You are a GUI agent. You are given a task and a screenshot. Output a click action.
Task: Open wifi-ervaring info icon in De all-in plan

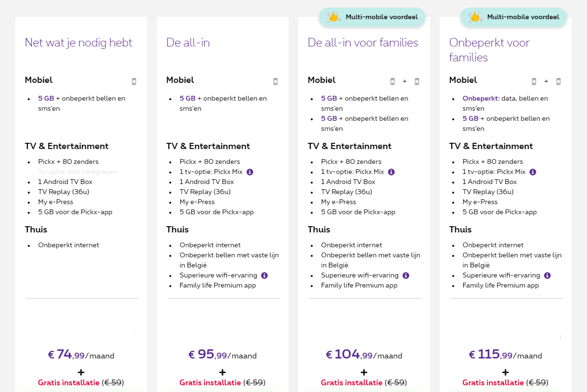[x=264, y=276]
